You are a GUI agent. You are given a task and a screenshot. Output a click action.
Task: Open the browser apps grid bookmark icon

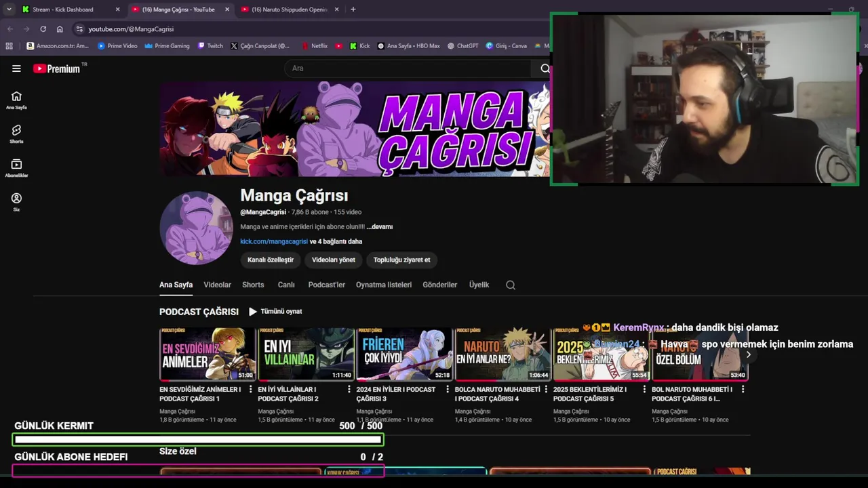pyautogui.click(x=9, y=46)
